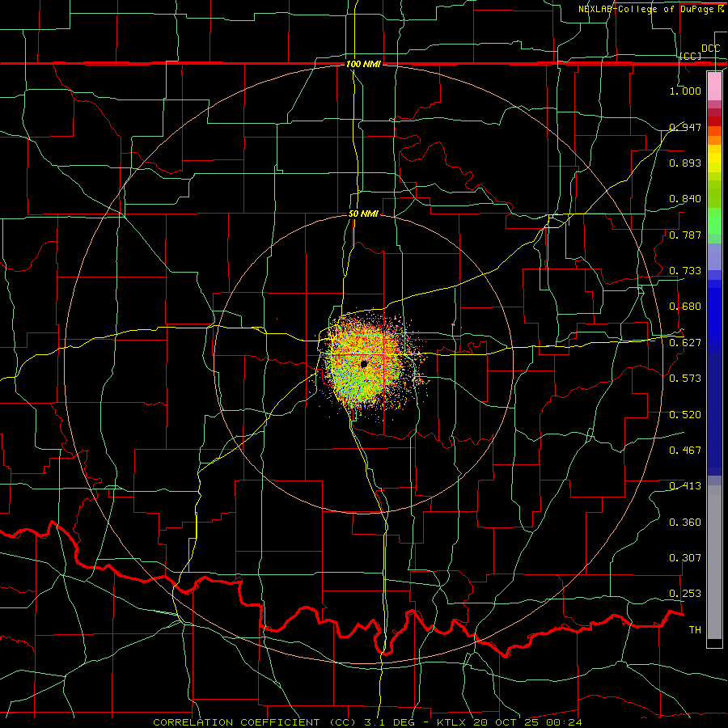Select the 0.627 legend value
Viewport: 728px width, 728px height.
(x=685, y=343)
